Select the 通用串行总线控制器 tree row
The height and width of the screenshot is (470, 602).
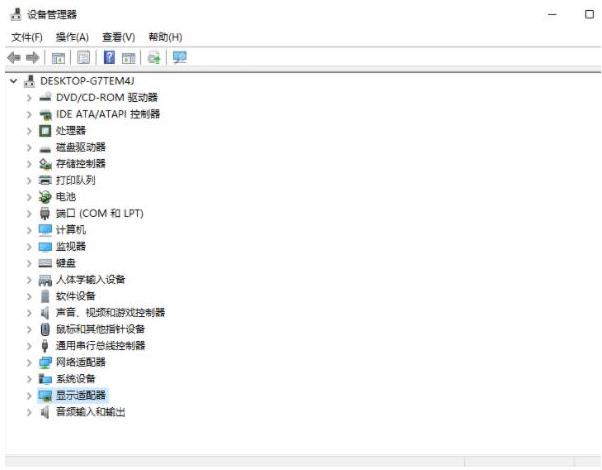click(x=101, y=346)
